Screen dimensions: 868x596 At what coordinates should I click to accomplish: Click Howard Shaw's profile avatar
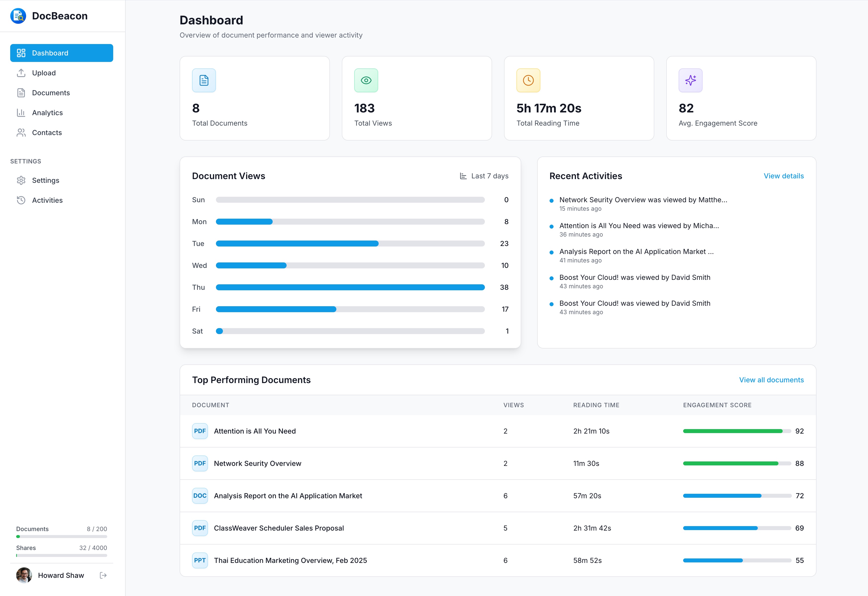point(24,575)
